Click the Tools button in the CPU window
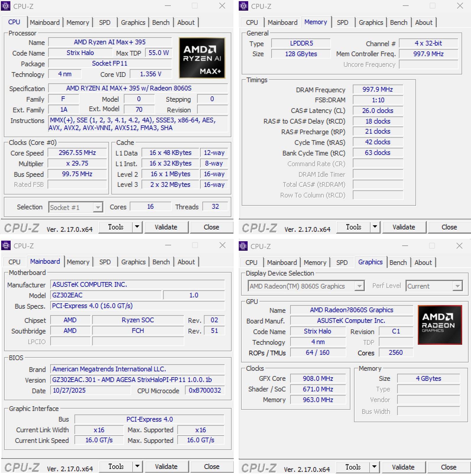This screenshot has width=471, height=476. pyautogui.click(x=116, y=227)
